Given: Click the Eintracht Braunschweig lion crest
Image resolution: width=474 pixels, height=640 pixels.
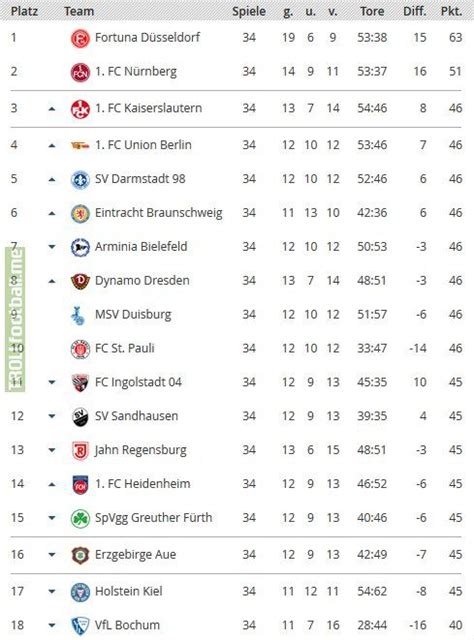Looking at the screenshot, I should coord(80,213).
